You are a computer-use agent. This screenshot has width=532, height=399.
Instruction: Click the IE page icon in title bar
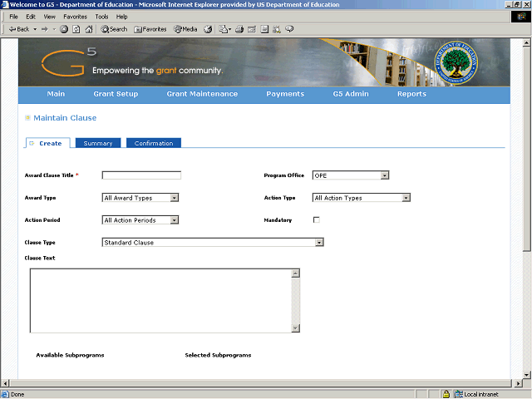(5, 4)
